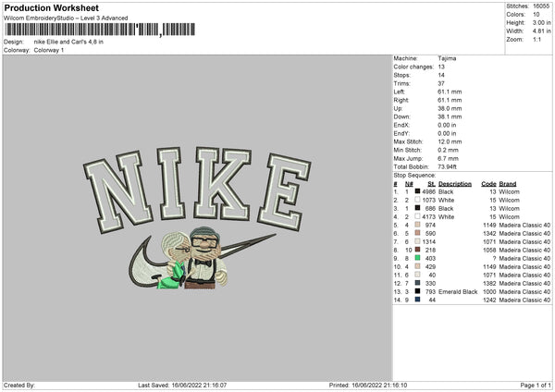Click the stitch count 4986 in row 1
555x392 pixels.
tap(428, 191)
